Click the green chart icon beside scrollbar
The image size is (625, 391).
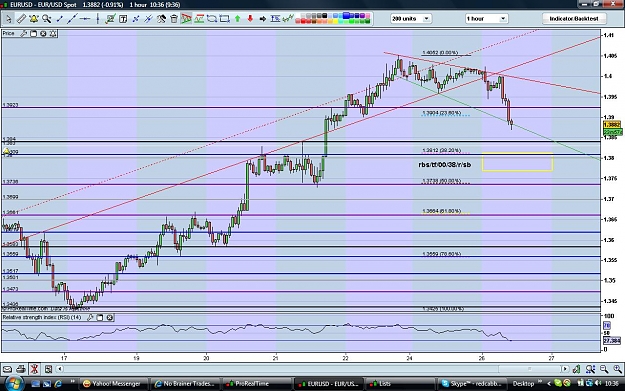[576, 369]
